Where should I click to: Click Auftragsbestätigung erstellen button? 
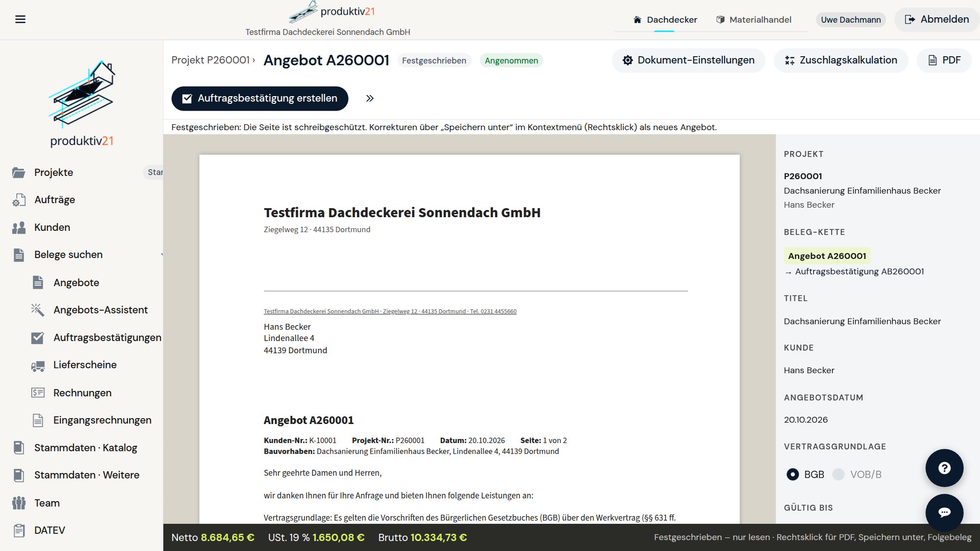tap(260, 98)
